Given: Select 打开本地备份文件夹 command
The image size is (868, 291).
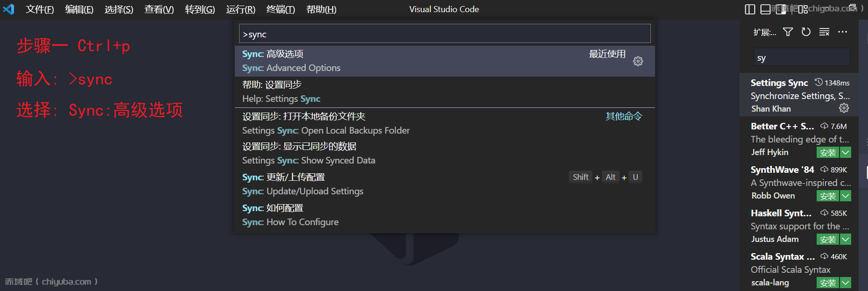Looking at the screenshot, I should tap(445, 123).
